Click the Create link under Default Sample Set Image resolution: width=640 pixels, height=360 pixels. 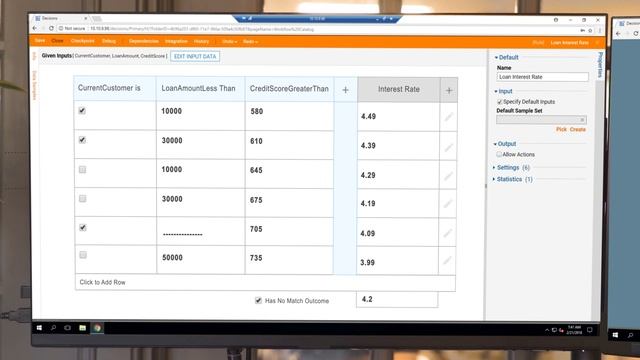[x=578, y=129]
